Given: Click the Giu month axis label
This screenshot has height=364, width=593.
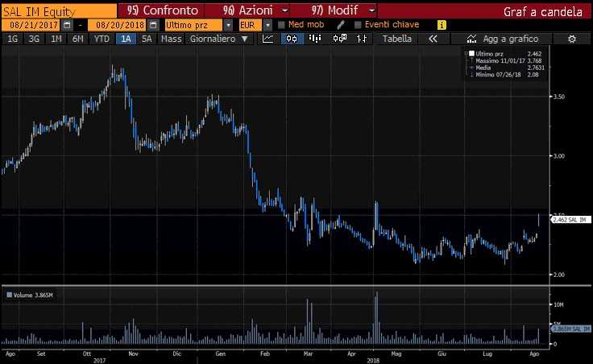Looking at the screenshot, I should pos(442,354).
